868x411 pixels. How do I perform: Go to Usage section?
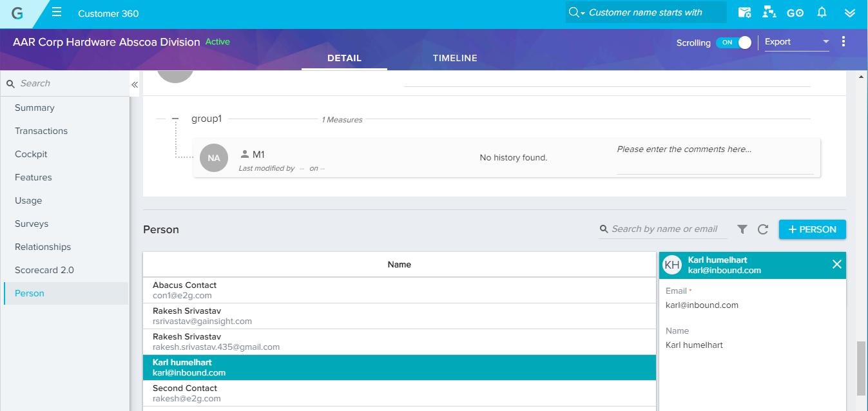(28, 200)
